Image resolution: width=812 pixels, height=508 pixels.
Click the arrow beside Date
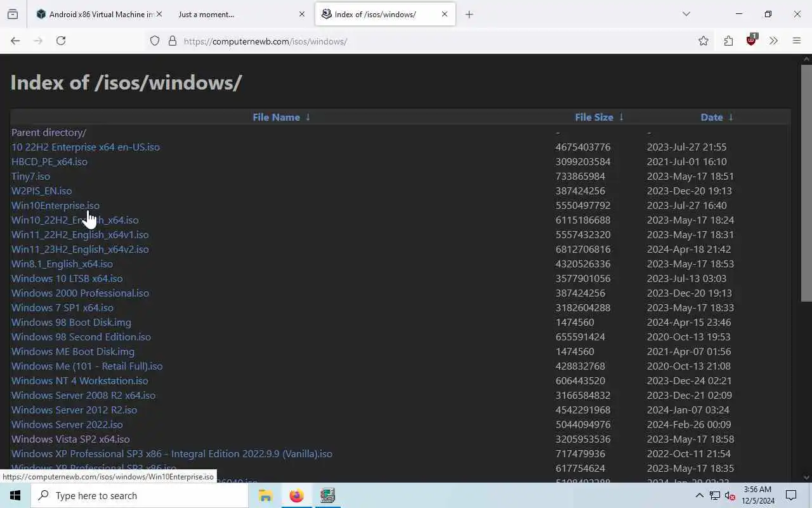coord(731,117)
